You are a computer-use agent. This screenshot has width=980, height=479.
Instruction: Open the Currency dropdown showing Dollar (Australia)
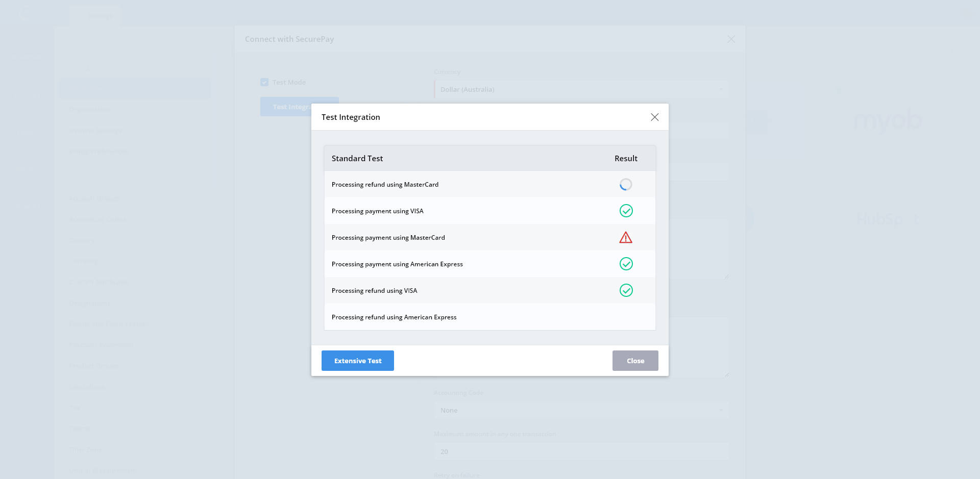[581, 89]
